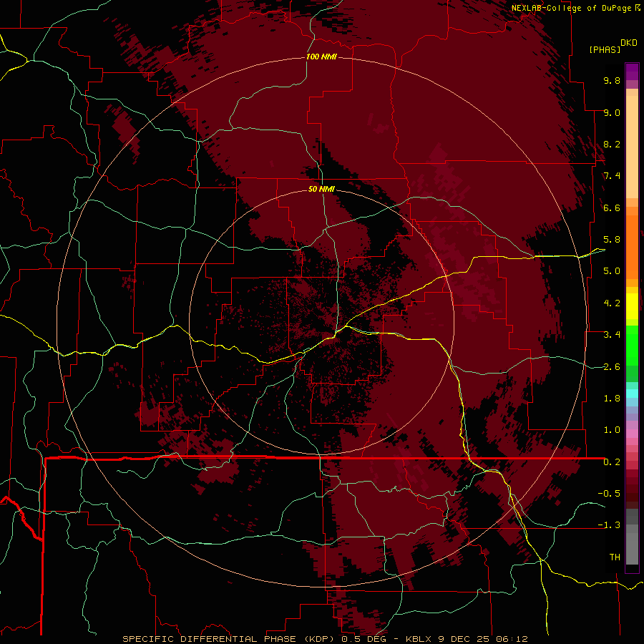The width and height of the screenshot is (644, 644).
Task: Click the [PHAS] legend heading
Action: 605,49
